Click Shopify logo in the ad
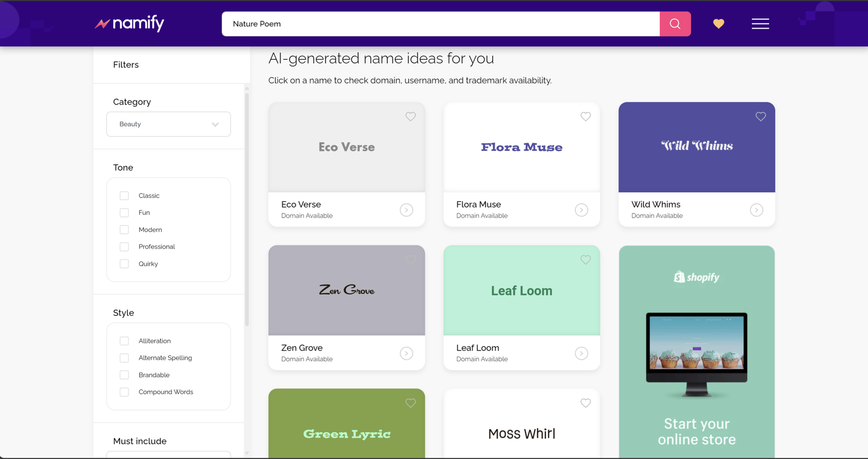 pyautogui.click(x=697, y=277)
